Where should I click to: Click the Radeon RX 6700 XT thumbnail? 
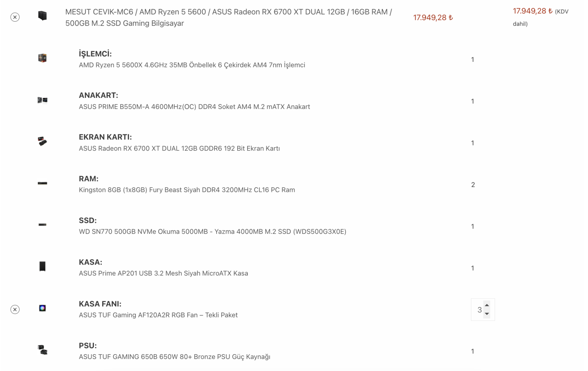(x=42, y=141)
